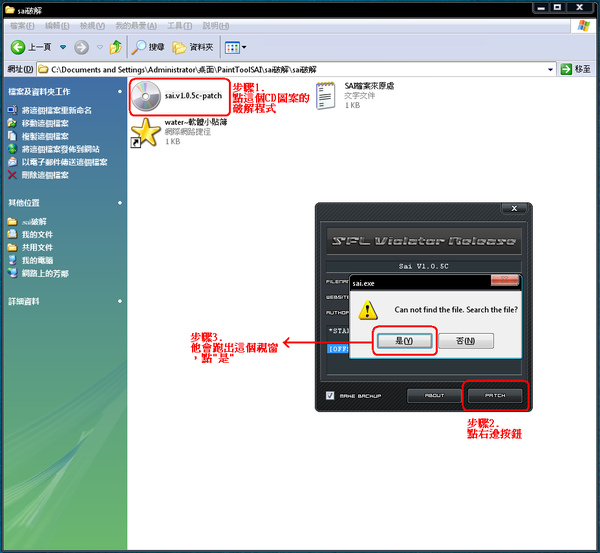Click the address bar folder icon
Screen dimensions: 600x553
click(x=43, y=69)
